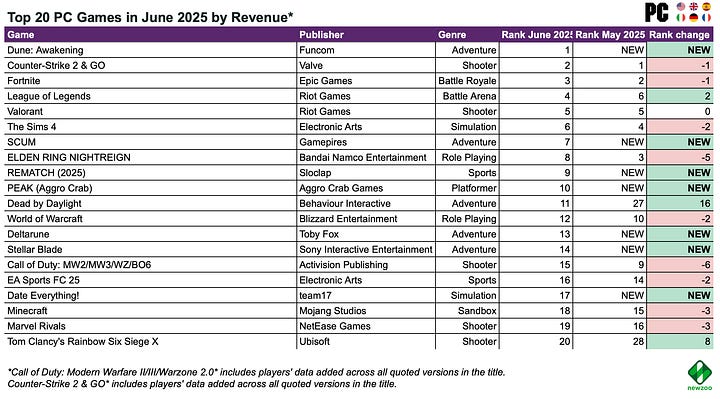This screenshot has width=720, height=399.
Task: Select the ELDEN RING NIGHTREIGN cell
Action: coord(151,157)
